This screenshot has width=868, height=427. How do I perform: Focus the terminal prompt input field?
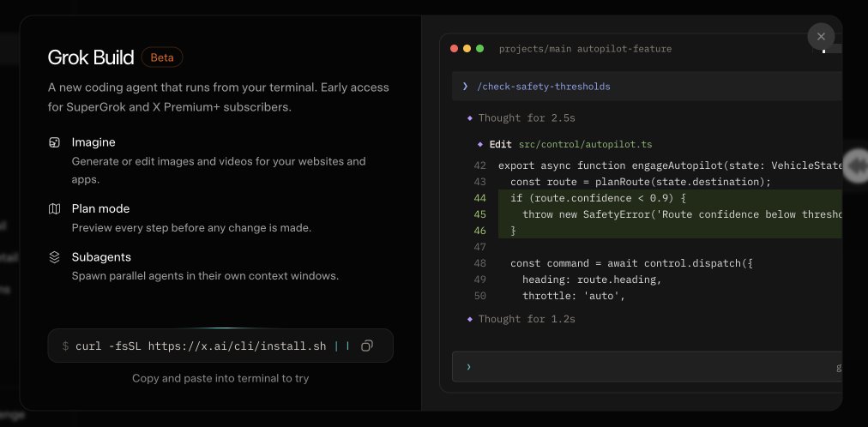point(647,367)
